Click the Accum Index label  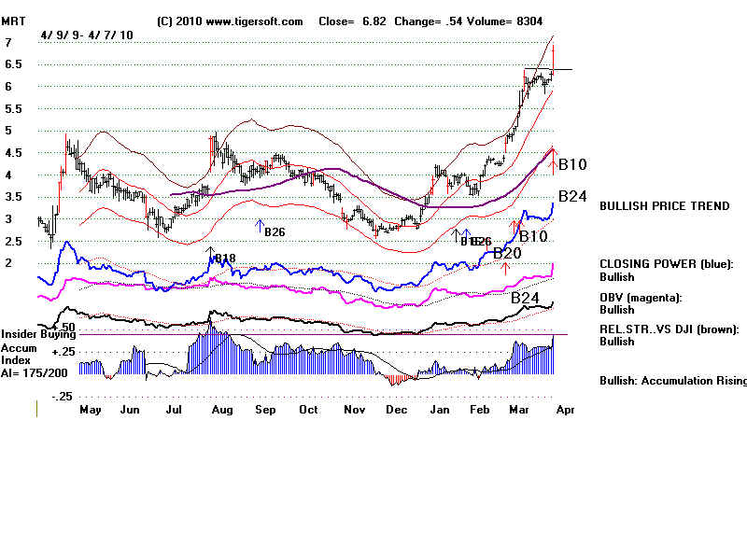[x=19, y=355]
